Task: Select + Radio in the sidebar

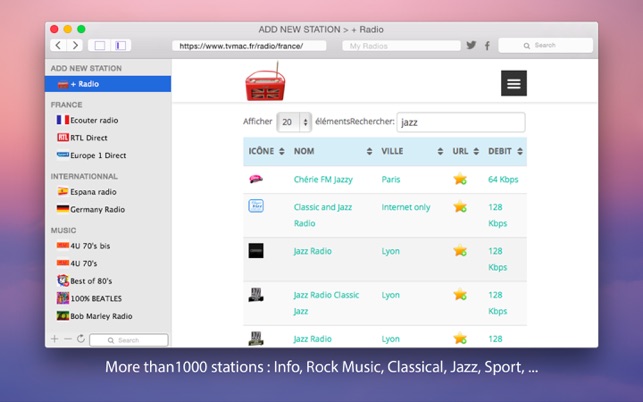Action: point(108,84)
